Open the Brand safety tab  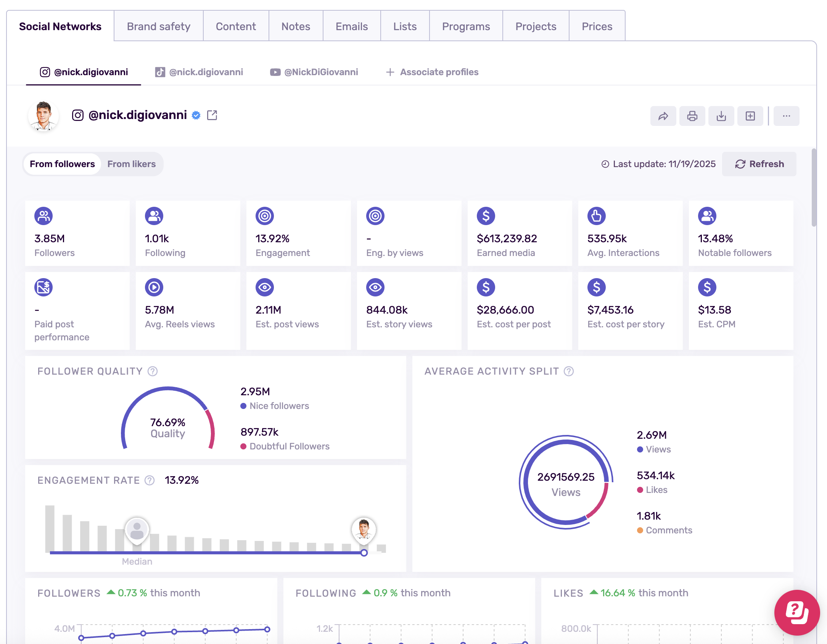pos(159,26)
